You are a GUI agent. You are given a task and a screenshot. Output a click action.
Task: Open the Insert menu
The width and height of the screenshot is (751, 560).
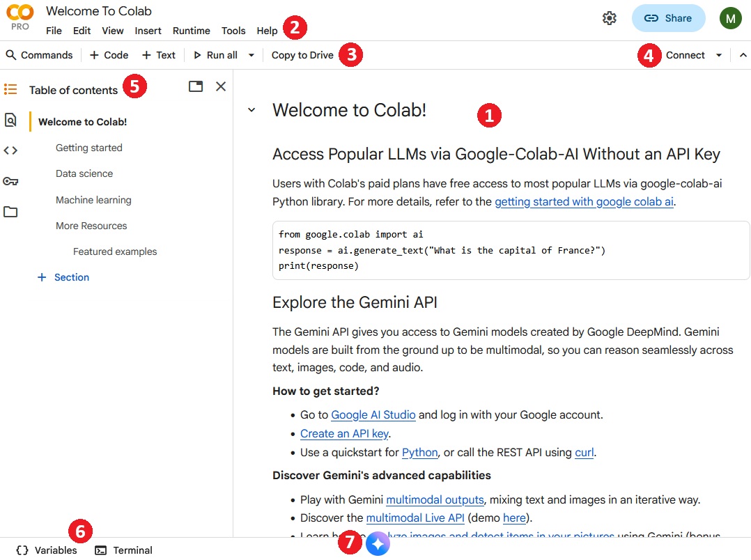[148, 31]
